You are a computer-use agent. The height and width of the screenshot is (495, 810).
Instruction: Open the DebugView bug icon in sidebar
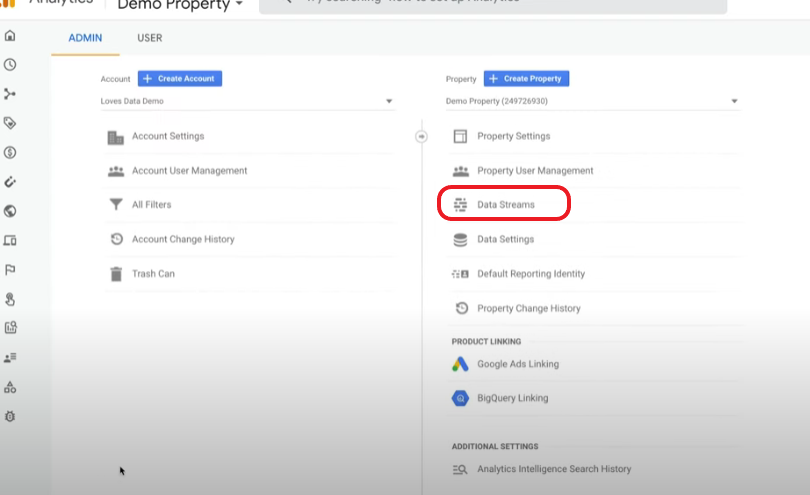(x=10, y=416)
